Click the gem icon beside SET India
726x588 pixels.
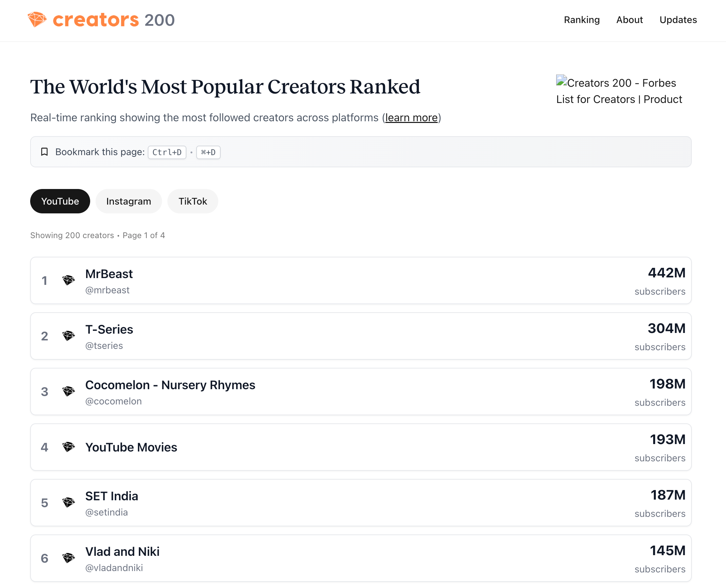click(68, 503)
